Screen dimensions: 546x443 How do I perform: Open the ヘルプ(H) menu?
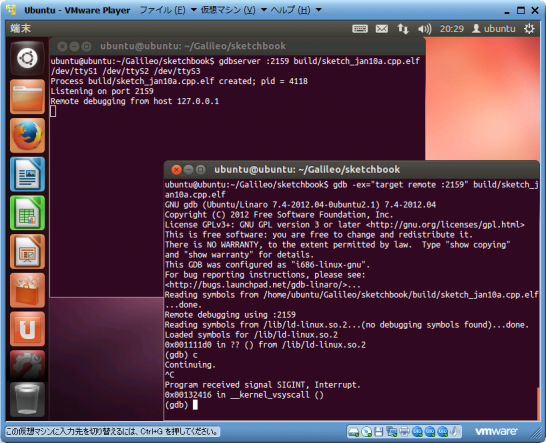coord(296,10)
